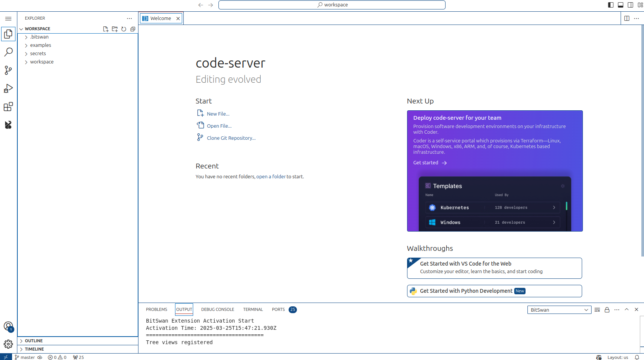This screenshot has width=644, height=360.
Task: Toggle secondary side bar visibility
Action: 630,5
